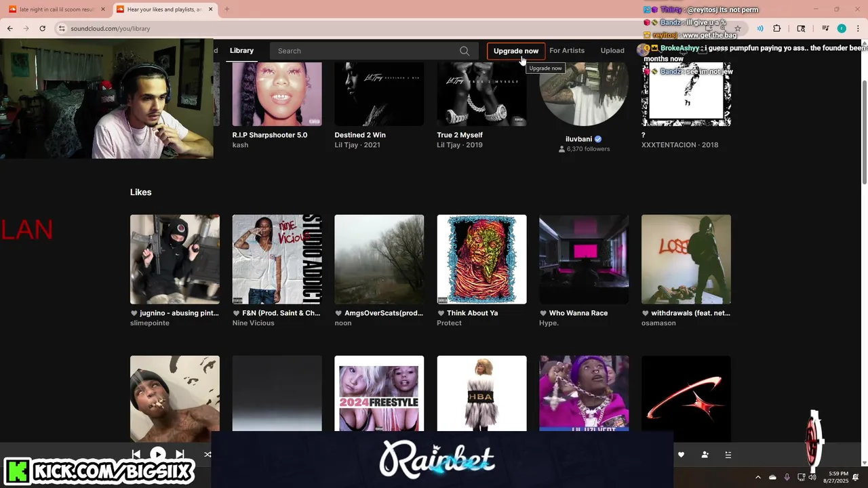868x488 pixels.
Task: Click the Upgrade now button
Action: coord(516,51)
